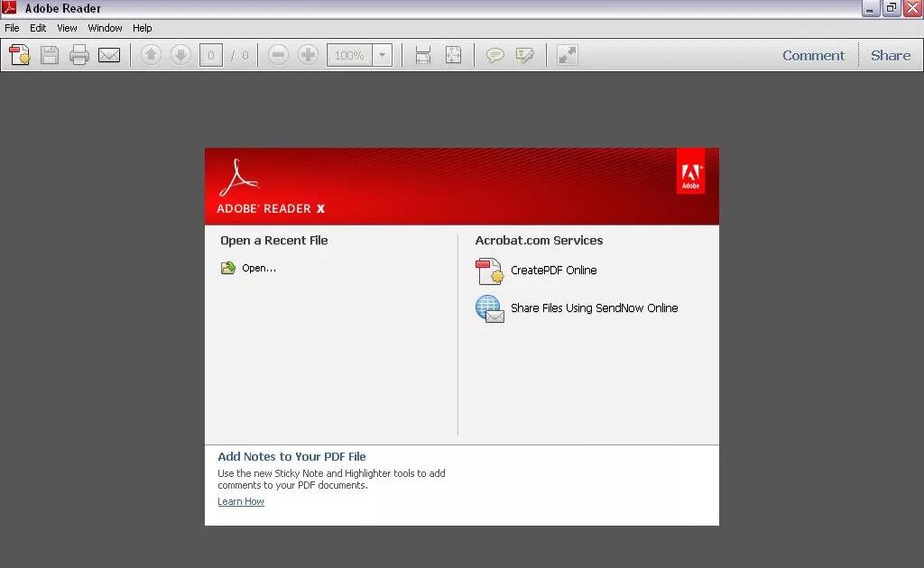Open the zoom percentage dropdown arrow
This screenshot has width=924, height=568.
[x=383, y=55]
